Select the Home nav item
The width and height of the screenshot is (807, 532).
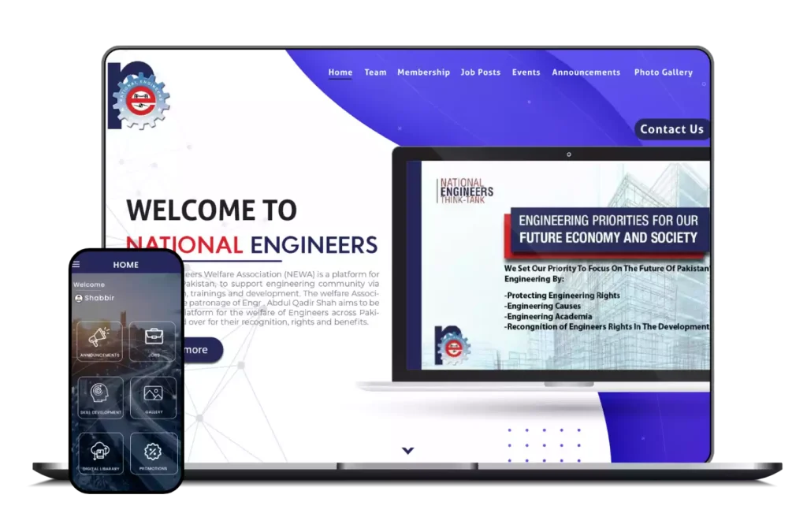340,73
